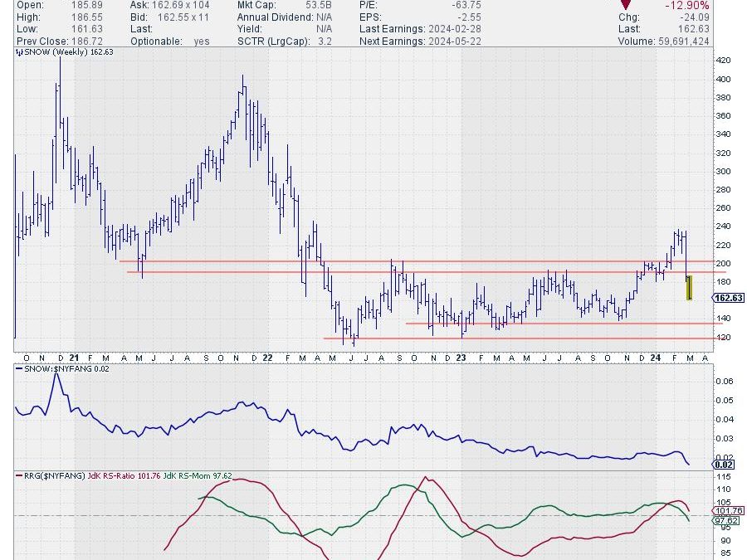
Task: Click the SCTR (LrgCap) value 3.2
Action: (x=325, y=41)
